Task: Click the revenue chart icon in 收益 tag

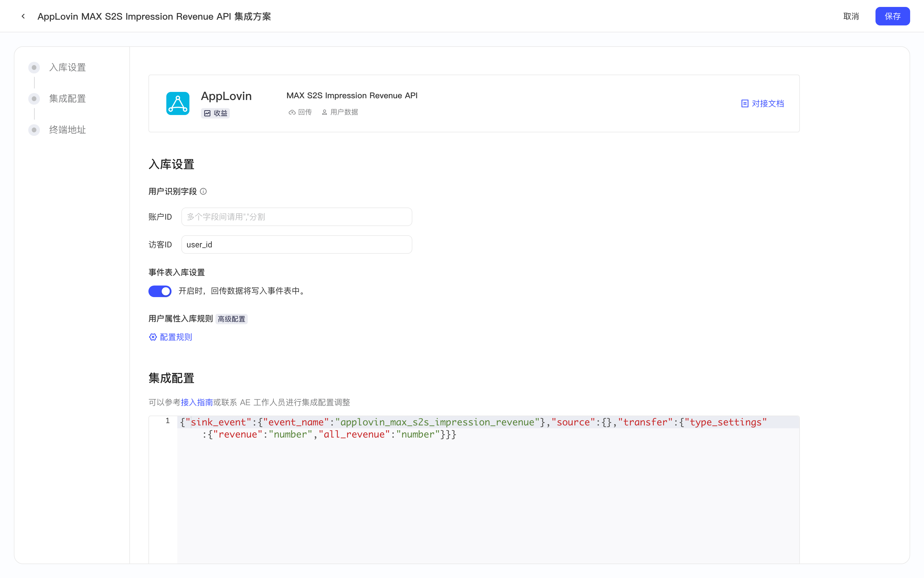Action: 207,113
